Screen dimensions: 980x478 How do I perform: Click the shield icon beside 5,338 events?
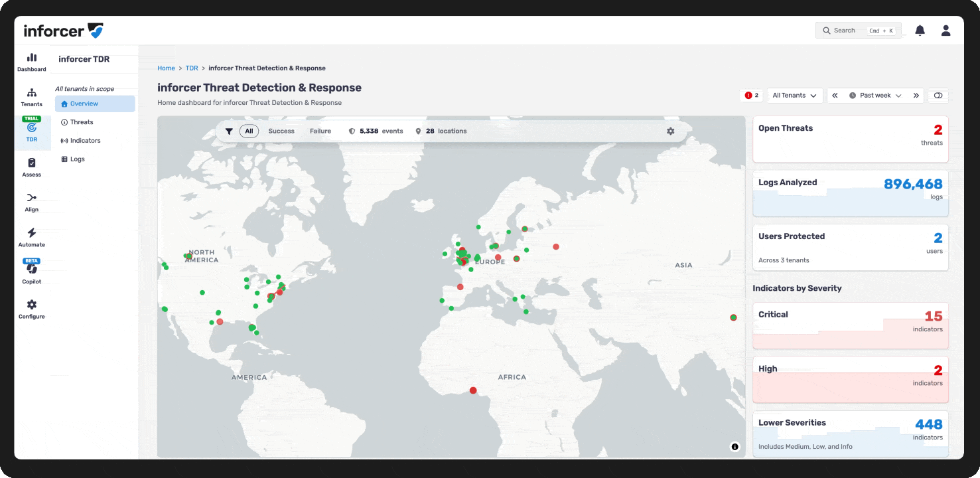coord(352,131)
